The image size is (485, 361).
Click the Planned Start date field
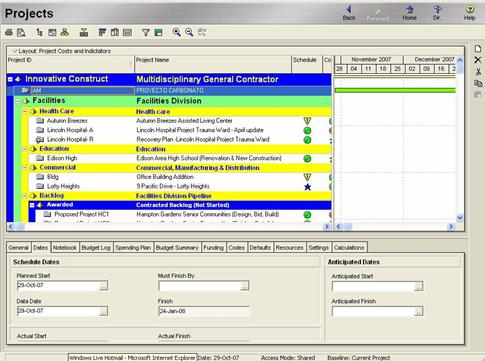tap(58, 286)
